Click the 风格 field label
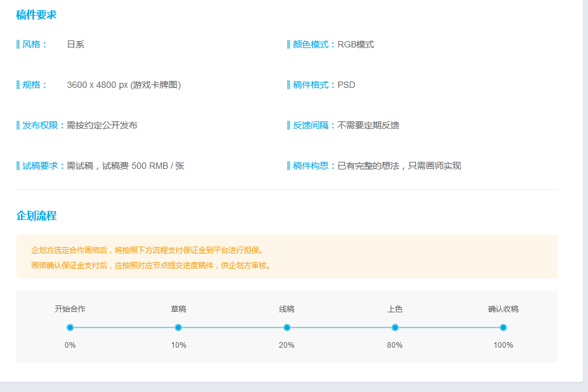The height and width of the screenshot is (392, 588). pos(34,44)
